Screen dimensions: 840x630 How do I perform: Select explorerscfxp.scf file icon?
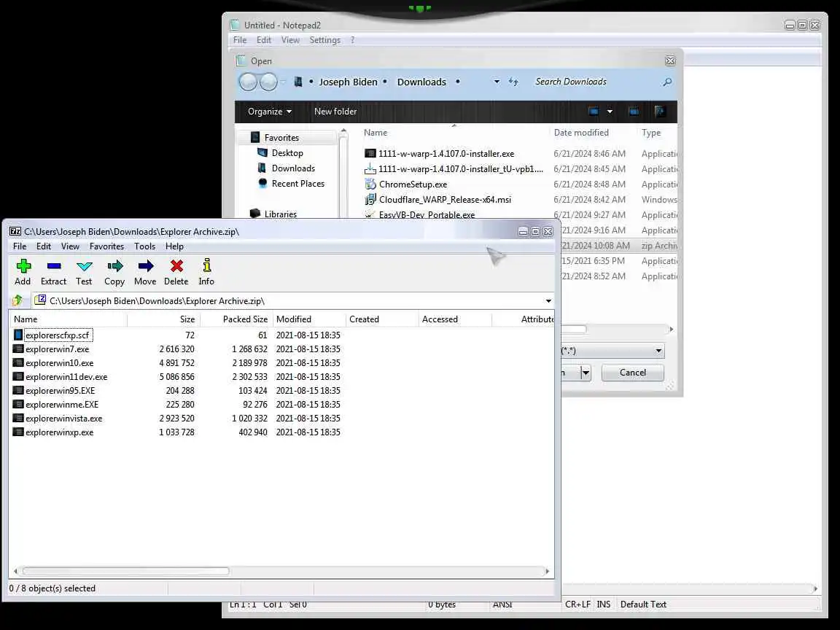(x=18, y=335)
